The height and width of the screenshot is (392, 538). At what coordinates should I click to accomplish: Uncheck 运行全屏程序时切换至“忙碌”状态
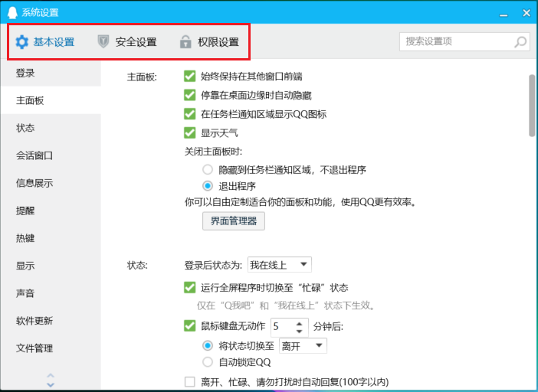190,287
